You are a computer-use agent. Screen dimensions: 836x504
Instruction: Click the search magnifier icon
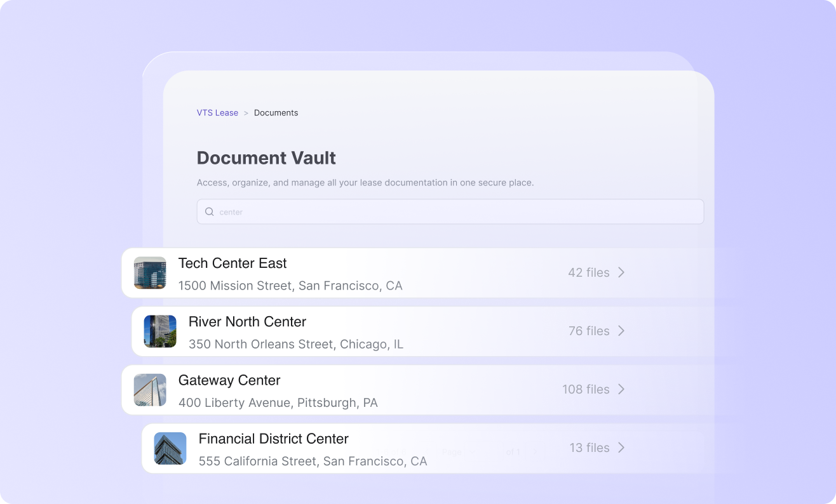pos(209,212)
